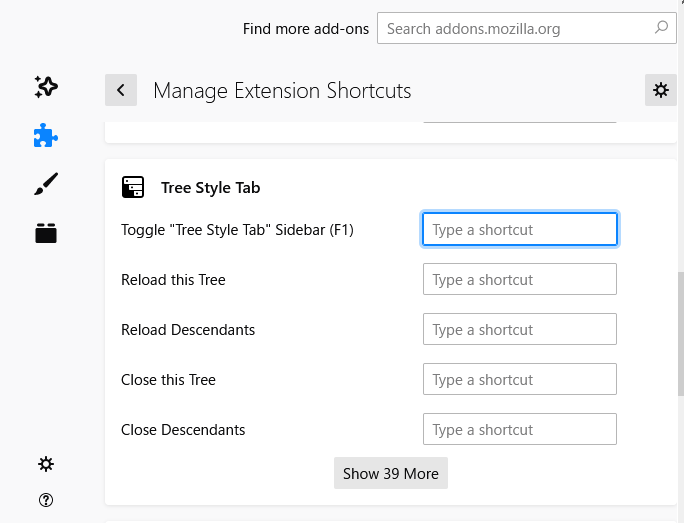Open the settings gear at sidebar bottom
Image resolution: width=684 pixels, height=523 pixels.
click(46, 464)
